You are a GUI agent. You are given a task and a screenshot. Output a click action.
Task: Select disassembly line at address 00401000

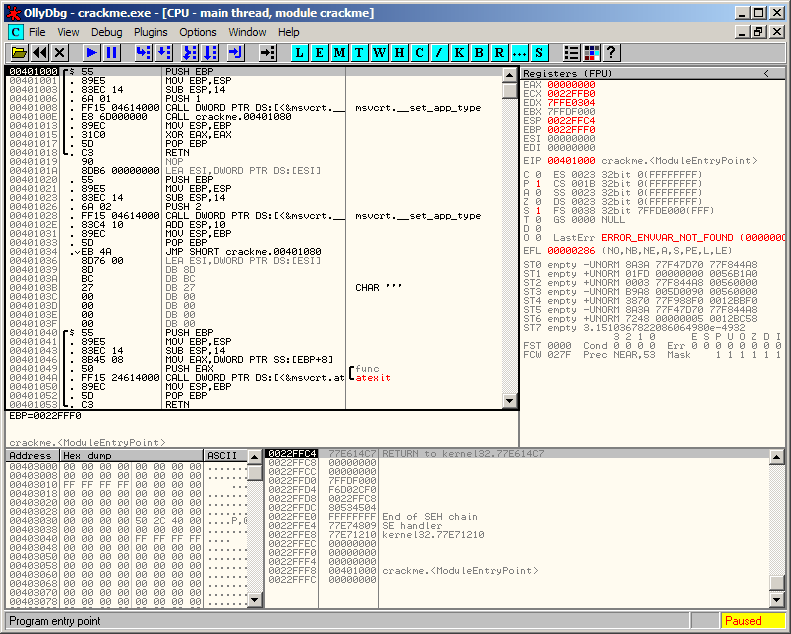[255, 72]
